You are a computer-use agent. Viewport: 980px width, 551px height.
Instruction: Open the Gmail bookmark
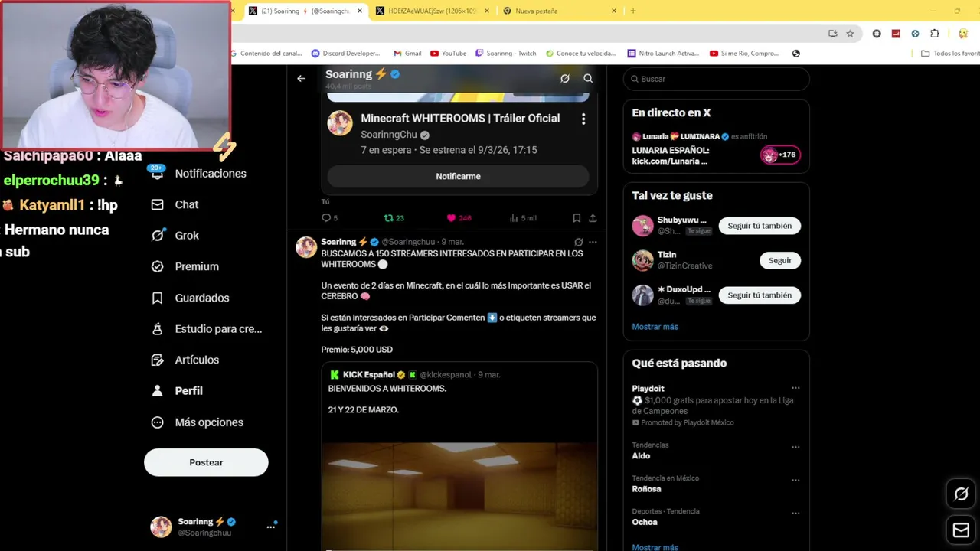407,54
